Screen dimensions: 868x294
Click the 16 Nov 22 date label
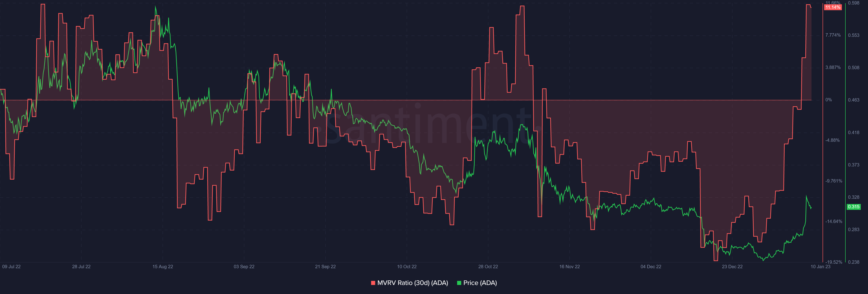(x=569, y=267)
